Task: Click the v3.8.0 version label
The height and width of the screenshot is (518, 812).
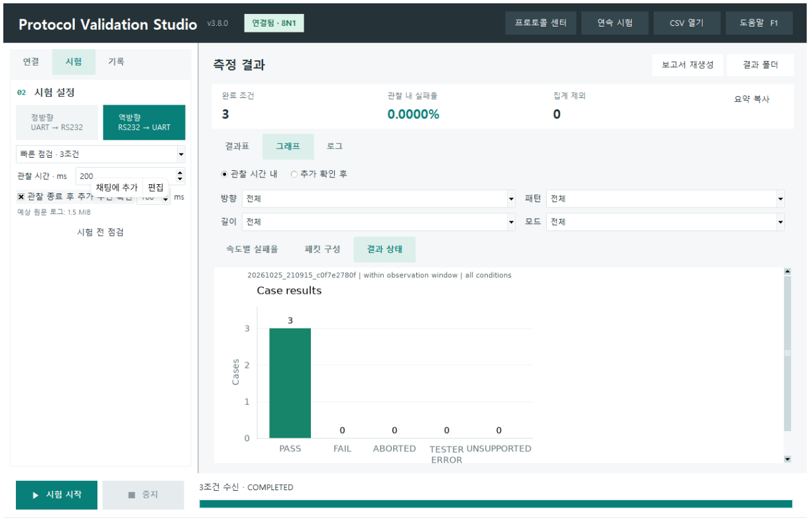Action: (x=217, y=23)
